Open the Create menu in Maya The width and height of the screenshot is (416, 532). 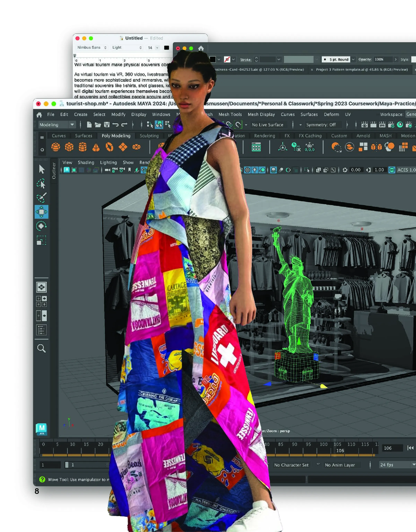click(81, 114)
